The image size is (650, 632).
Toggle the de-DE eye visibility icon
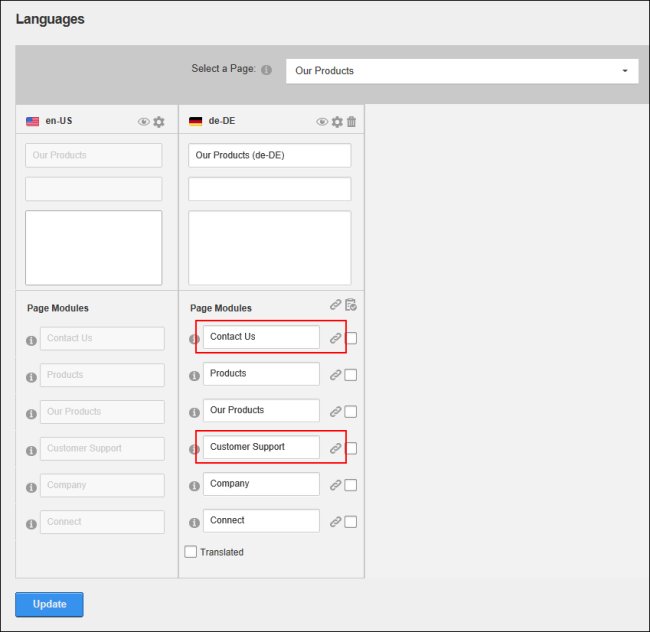(x=322, y=122)
